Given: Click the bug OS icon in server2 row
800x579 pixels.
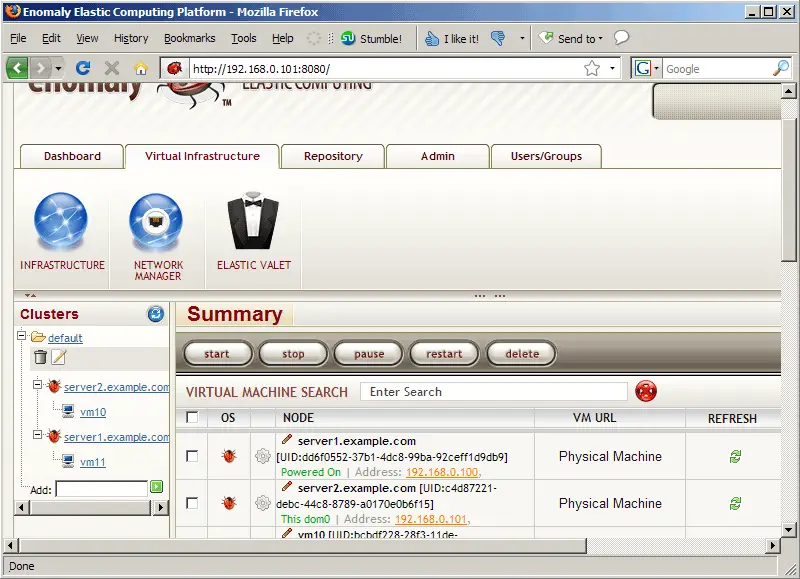Looking at the screenshot, I should tap(229, 503).
